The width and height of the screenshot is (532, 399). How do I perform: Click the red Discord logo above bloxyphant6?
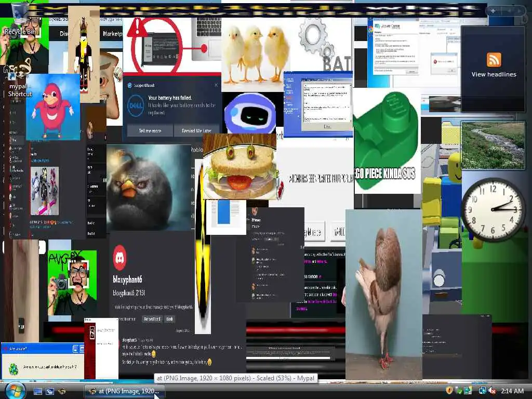[x=119, y=258]
